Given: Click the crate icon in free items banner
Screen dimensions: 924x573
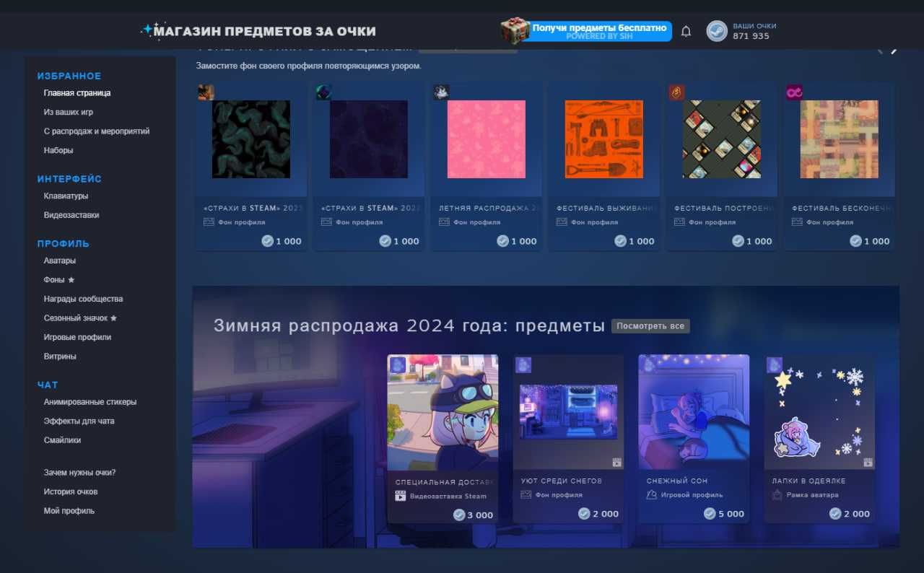Looking at the screenshot, I should coord(515,30).
